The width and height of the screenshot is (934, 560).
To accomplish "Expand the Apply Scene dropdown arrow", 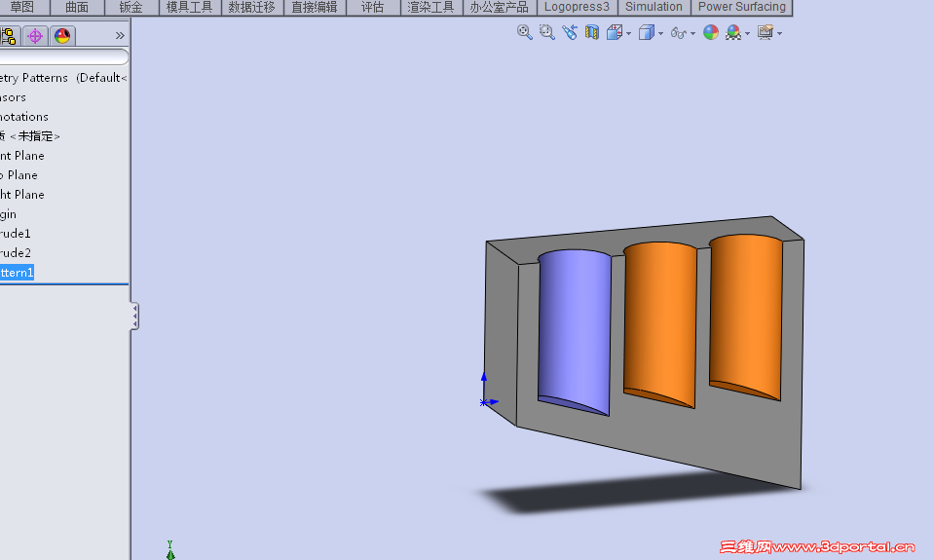I will [x=748, y=34].
